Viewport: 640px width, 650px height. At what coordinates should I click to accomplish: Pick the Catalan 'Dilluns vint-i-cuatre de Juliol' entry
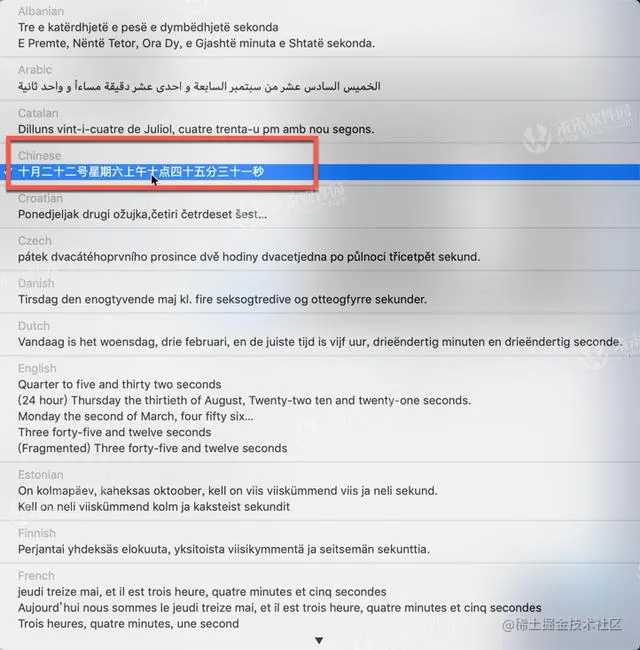coord(196,129)
